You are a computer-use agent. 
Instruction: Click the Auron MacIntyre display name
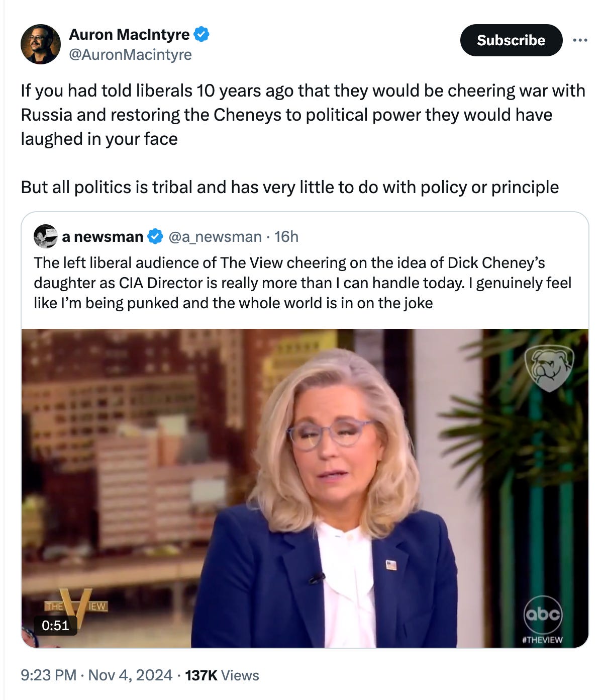click(129, 35)
